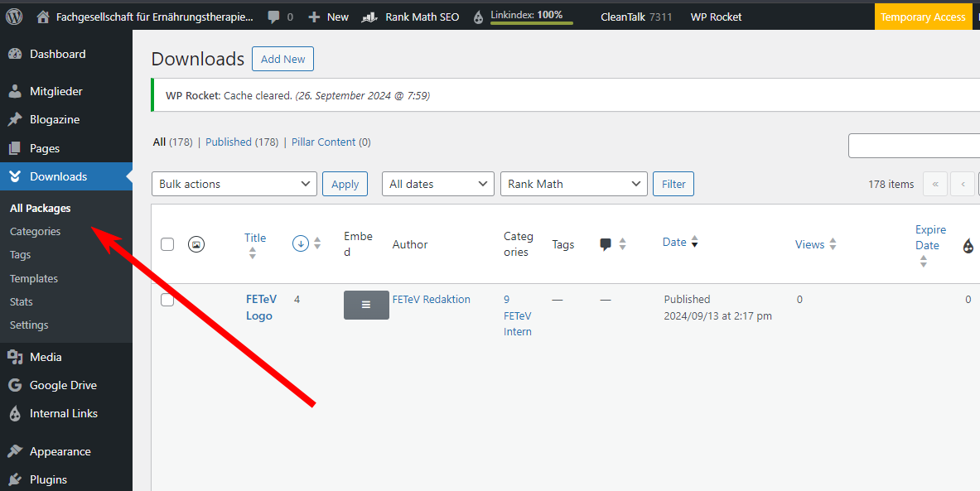Select all packages header checkbox
The height and width of the screenshot is (491, 980).
(167, 244)
